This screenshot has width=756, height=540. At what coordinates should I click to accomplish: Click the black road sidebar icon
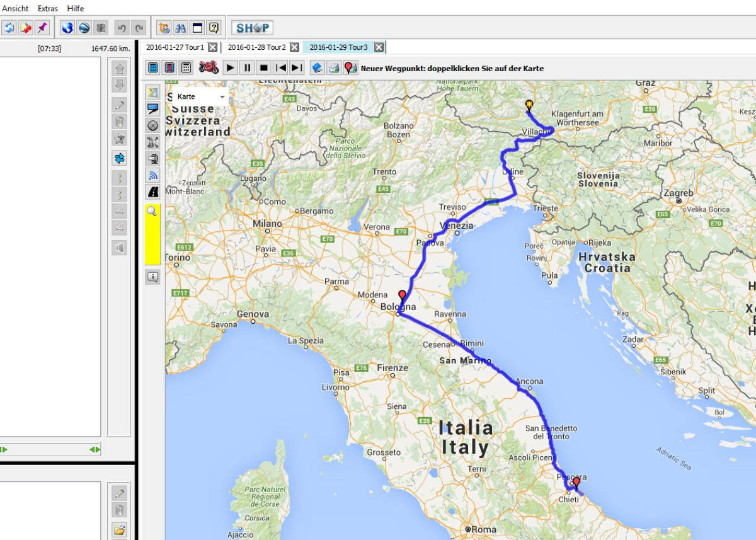tap(152, 192)
